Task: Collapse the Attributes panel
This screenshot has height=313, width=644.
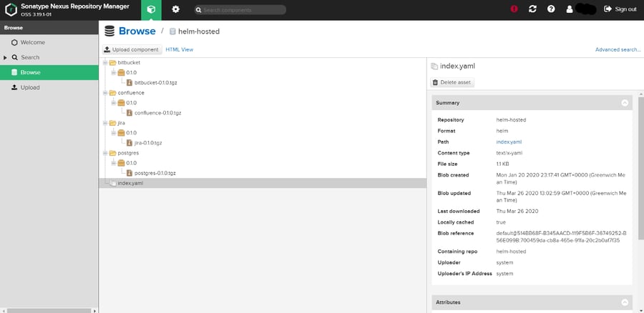Action: click(625, 302)
